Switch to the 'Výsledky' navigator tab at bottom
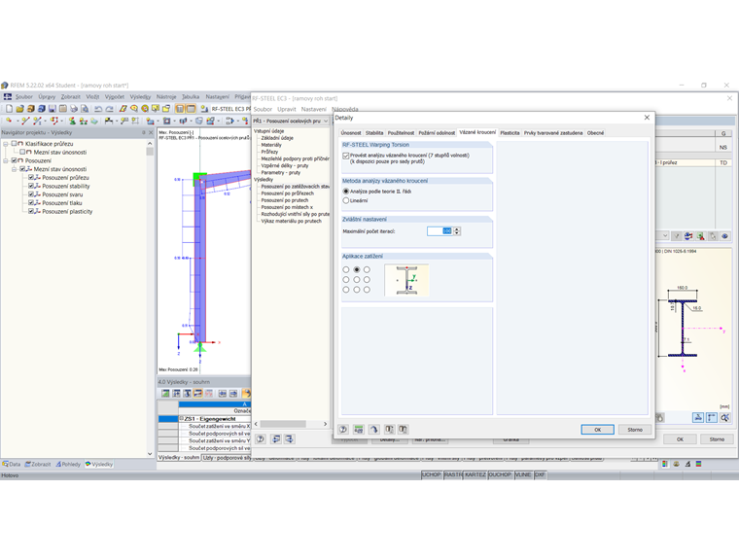Viewport: 739px width, 560px height. [99, 465]
